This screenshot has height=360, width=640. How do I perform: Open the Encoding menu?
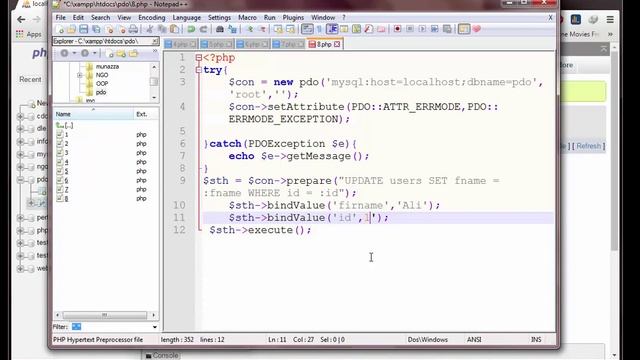click(x=151, y=18)
